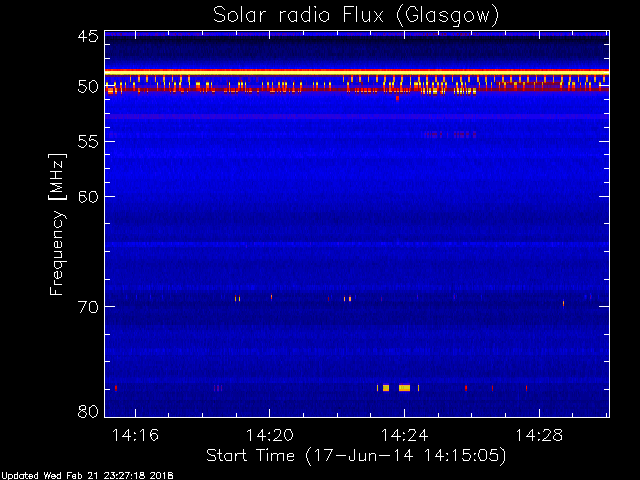Click the 'Start Time (17-Jun-14 14:15:05)' label
This screenshot has height=480, width=640.
356,456
